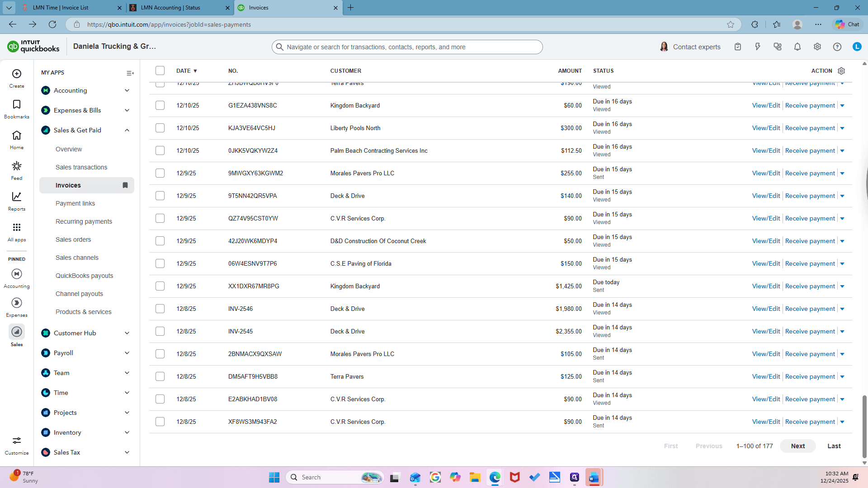Collapse the Sales & Get Paid section
This screenshot has width=868, height=488.
click(127, 130)
